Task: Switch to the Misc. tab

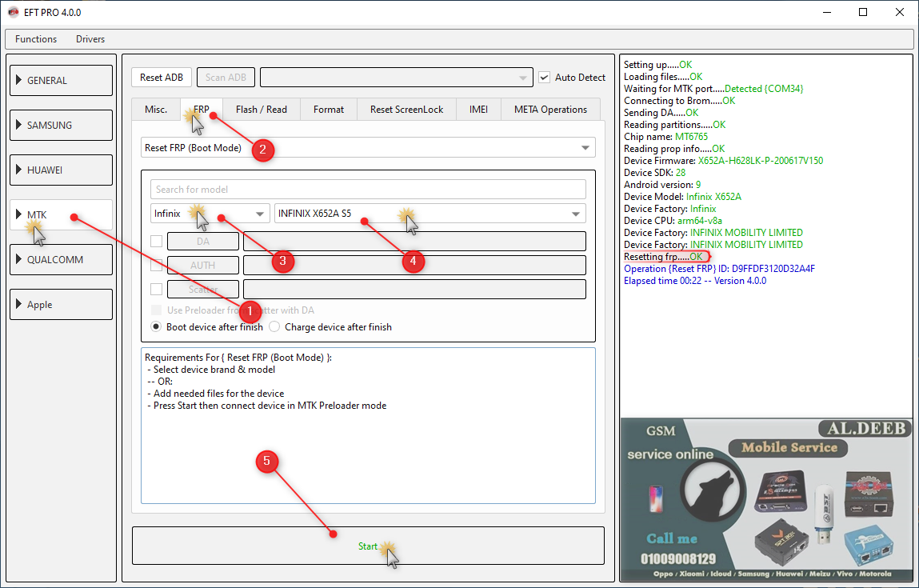Action: pyautogui.click(x=156, y=109)
